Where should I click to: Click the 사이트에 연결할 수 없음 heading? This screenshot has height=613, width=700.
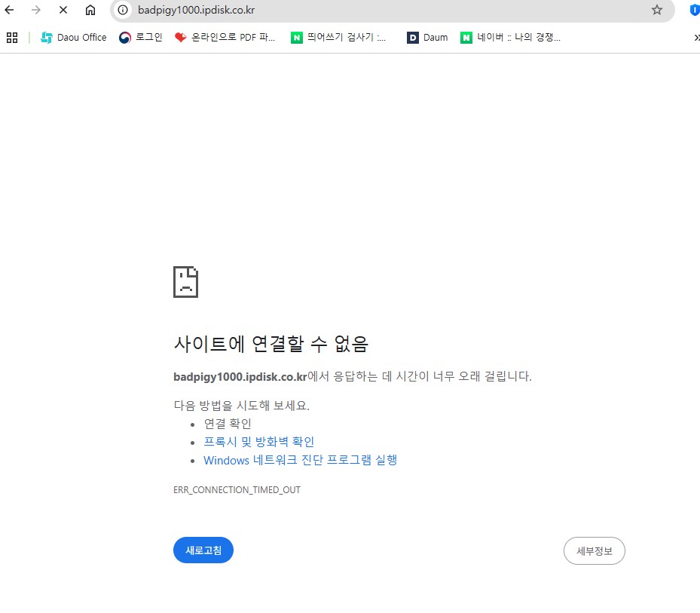coord(271,344)
